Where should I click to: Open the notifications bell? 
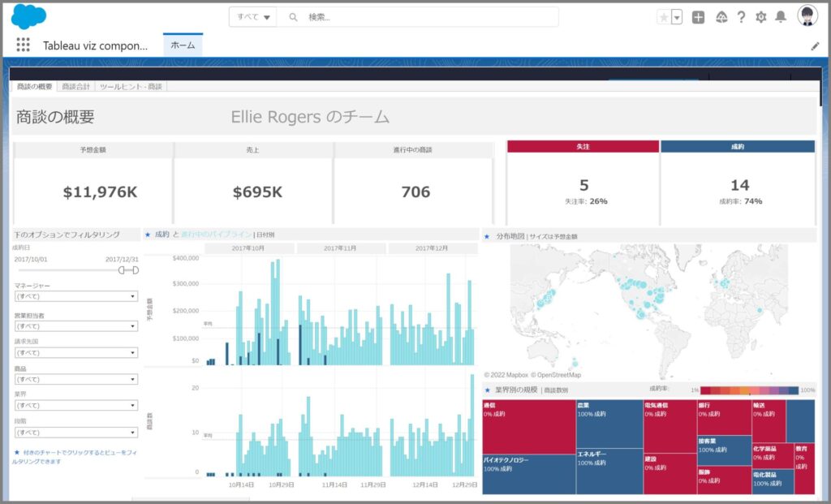[x=781, y=17]
